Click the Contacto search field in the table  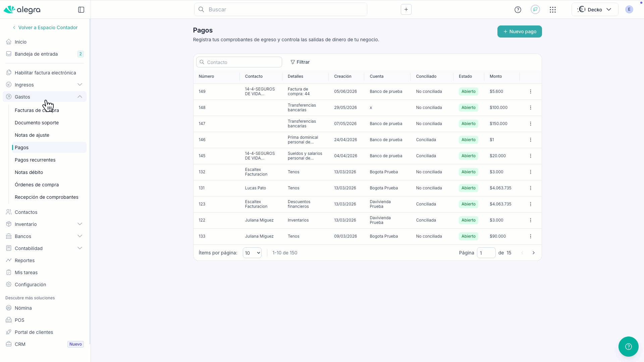pos(239,62)
